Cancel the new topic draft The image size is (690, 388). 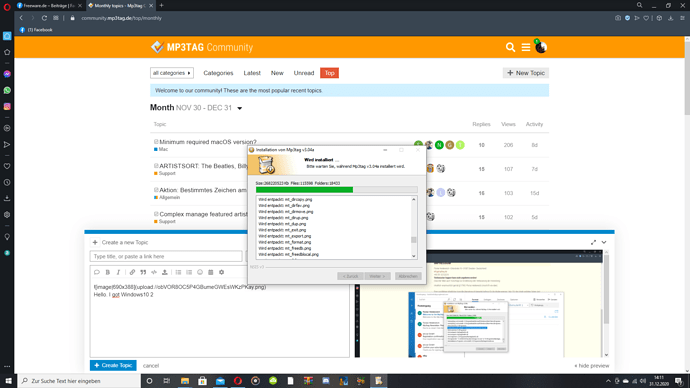point(150,366)
